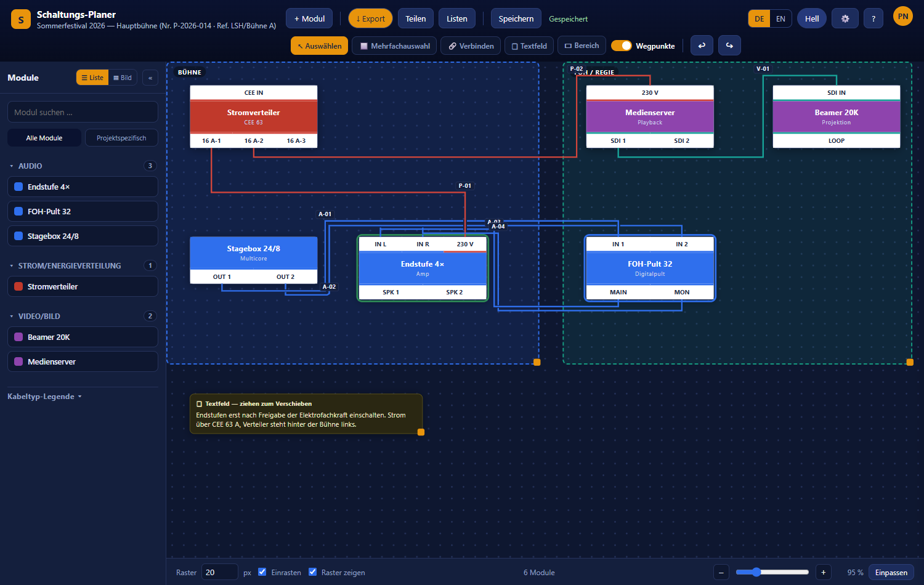Screen dimensions: 924x585
Task: Open help with the question mark button
Action: pyautogui.click(x=873, y=18)
